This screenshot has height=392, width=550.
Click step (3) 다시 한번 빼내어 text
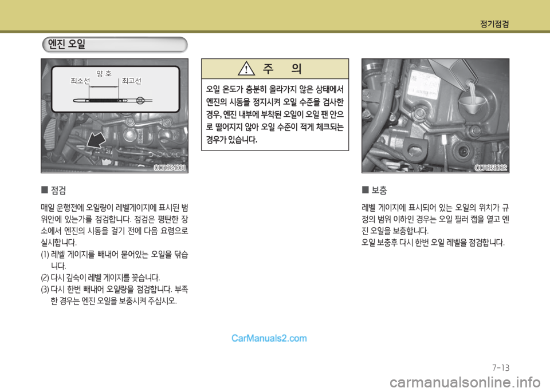[x=115, y=295]
